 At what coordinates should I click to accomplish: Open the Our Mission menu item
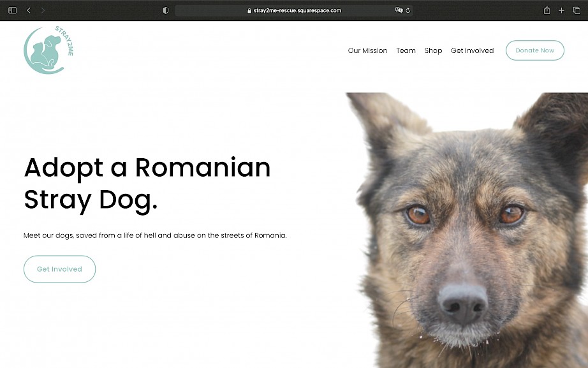point(367,50)
